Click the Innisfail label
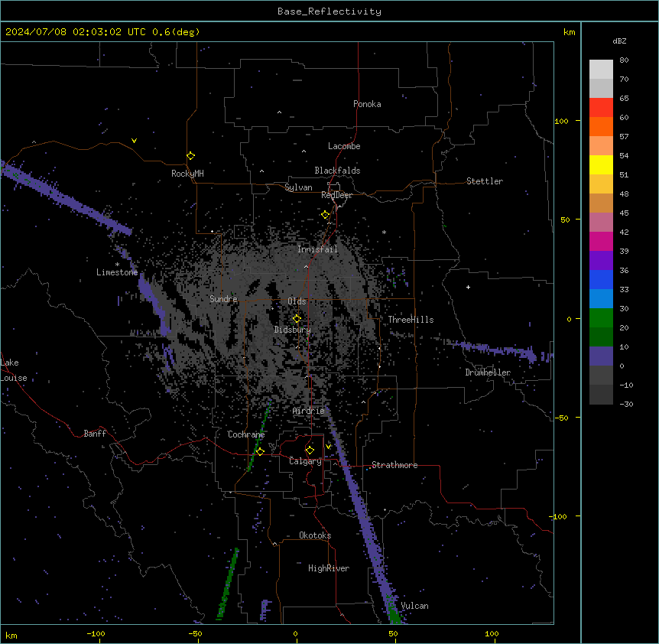 [317, 249]
